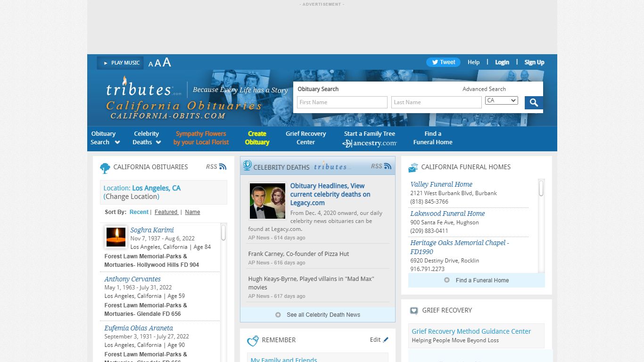
Task: Click the Remember panel heart icon
Action: [253, 341]
